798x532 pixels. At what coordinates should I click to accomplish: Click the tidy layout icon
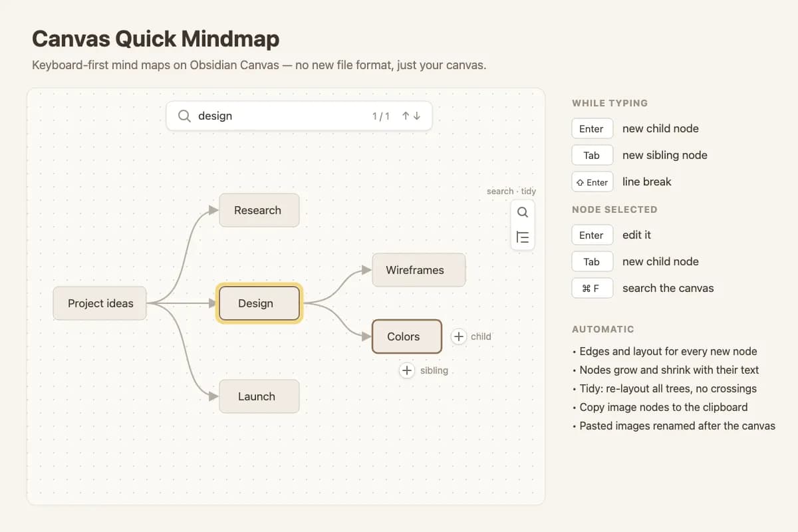[x=523, y=237]
